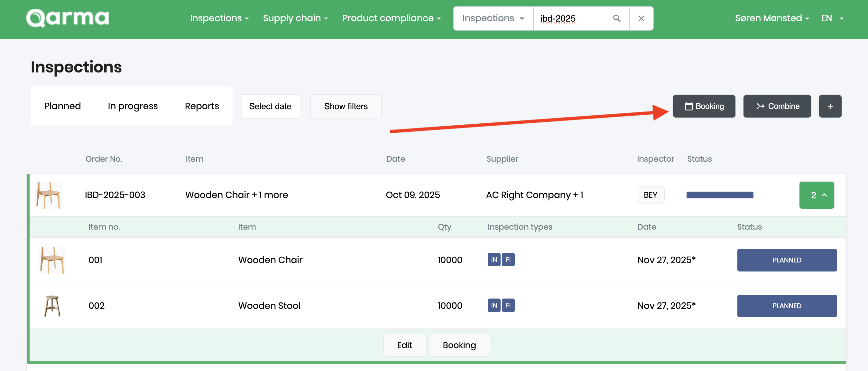Click the plus add inspection button
The width and height of the screenshot is (868, 371).
[x=830, y=106]
